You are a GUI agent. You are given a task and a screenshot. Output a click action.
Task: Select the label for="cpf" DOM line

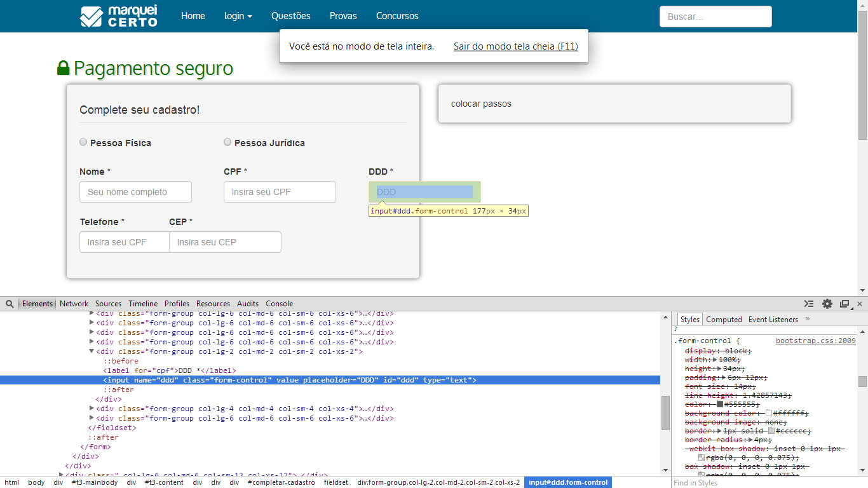[x=170, y=370]
